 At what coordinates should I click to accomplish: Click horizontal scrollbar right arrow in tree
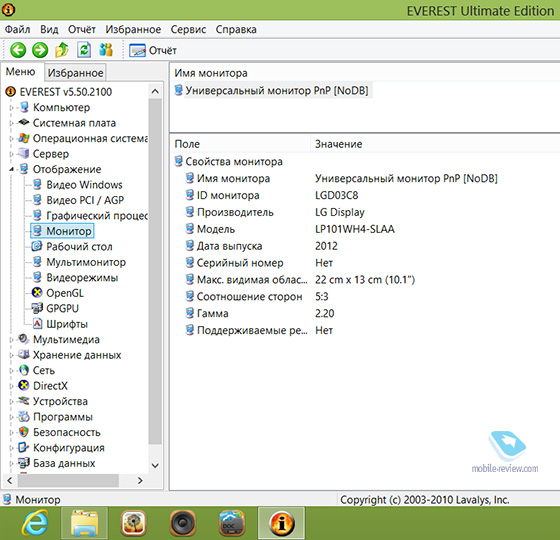click(x=140, y=481)
